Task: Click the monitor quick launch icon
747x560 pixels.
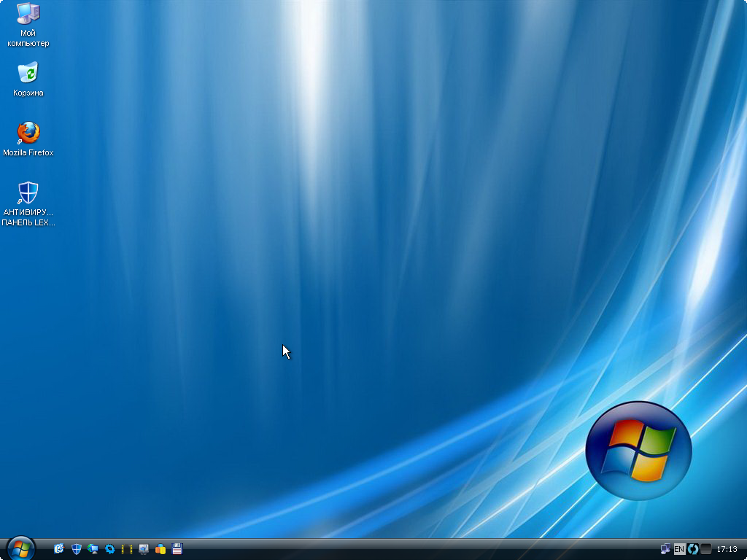Action: (x=144, y=549)
